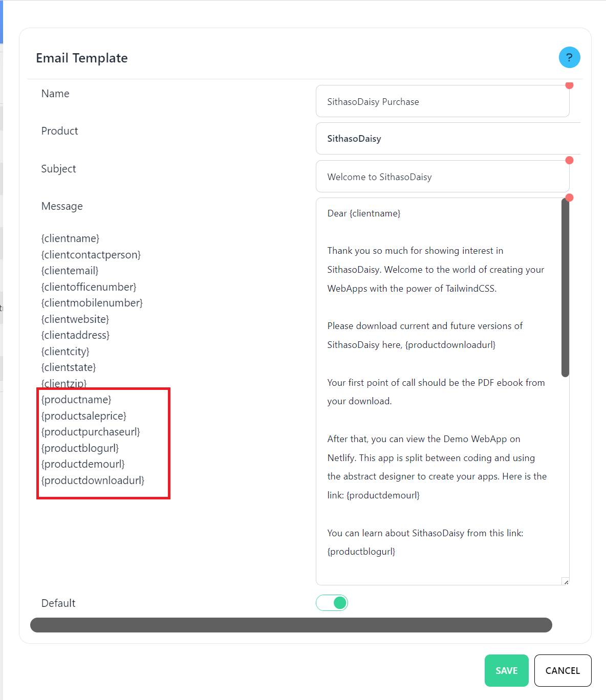This screenshot has height=700, width=606.
Task: Click the message textarea resize handle
Action: [566, 581]
